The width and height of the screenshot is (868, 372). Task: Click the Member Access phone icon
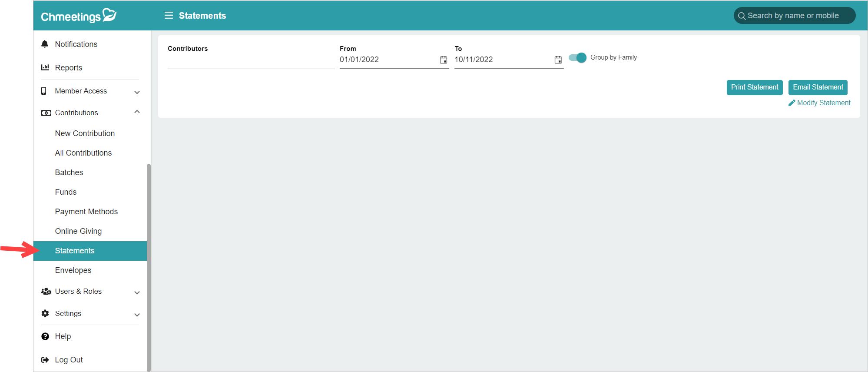[x=43, y=91]
